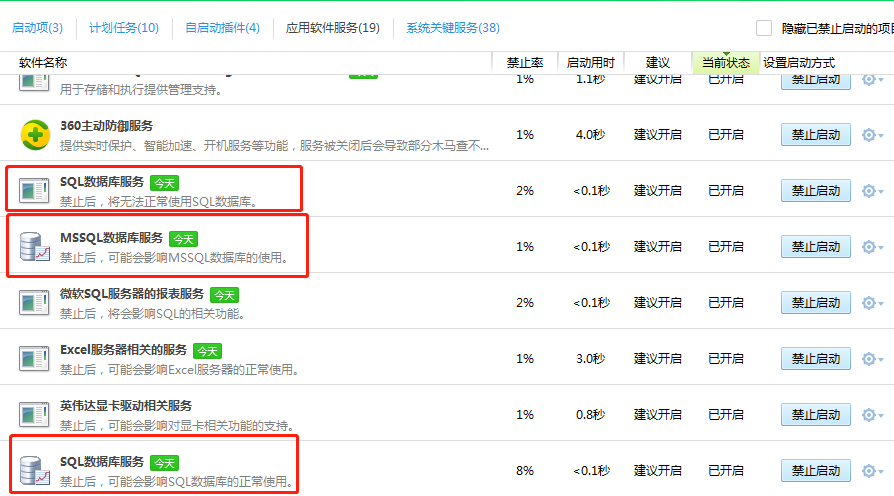Click the 今天 badge next to 微软SQL服务器的报表服务
Screen dimensions: 894x496
224,295
